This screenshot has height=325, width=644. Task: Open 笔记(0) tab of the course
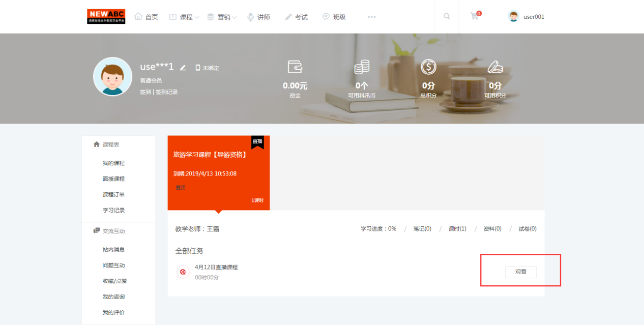[x=422, y=229]
